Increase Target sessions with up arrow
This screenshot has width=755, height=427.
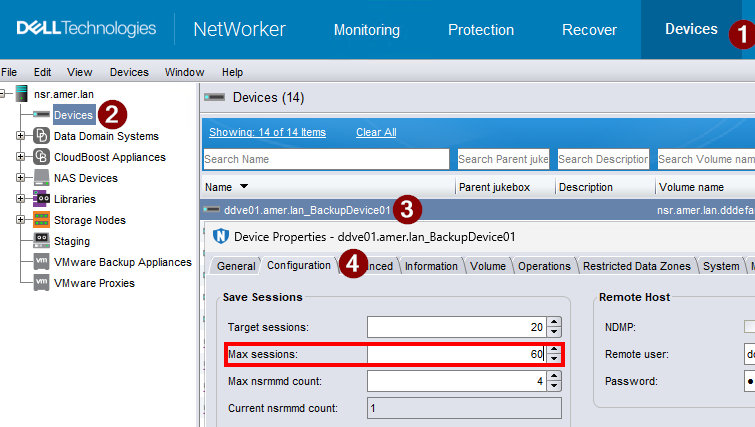click(554, 322)
